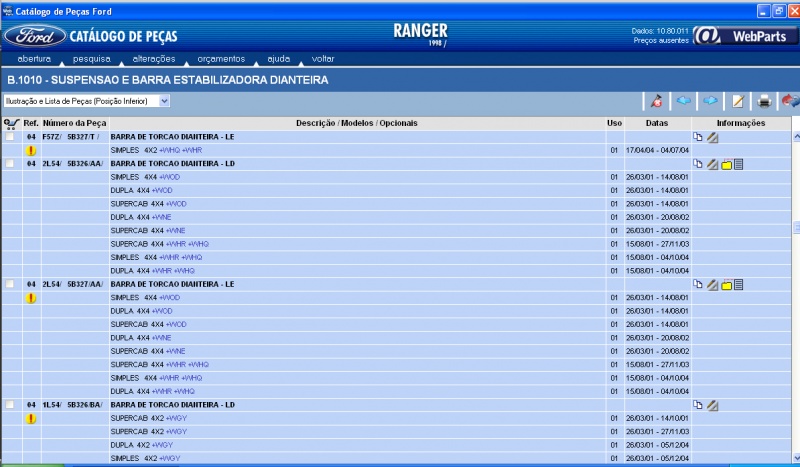Open list document icon in 2L54/ 5B327/AA row
Screen dimensions: 800x467
click(738, 285)
